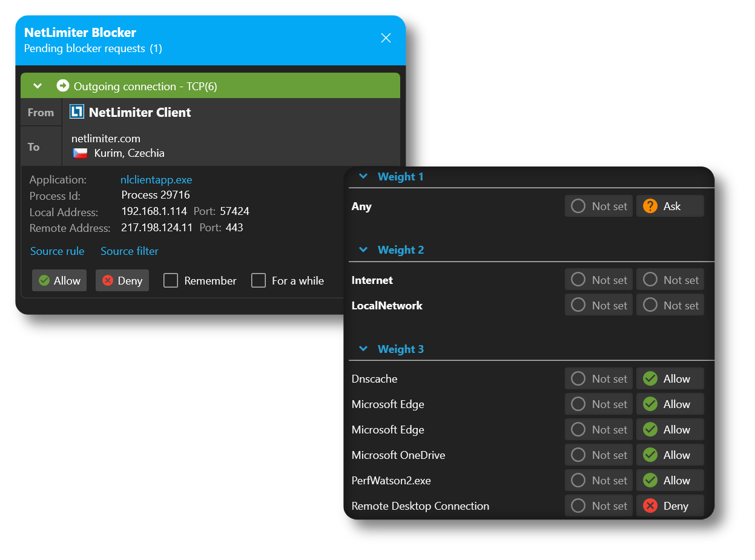
Task: Click the local port 57424 value
Action: (234, 212)
